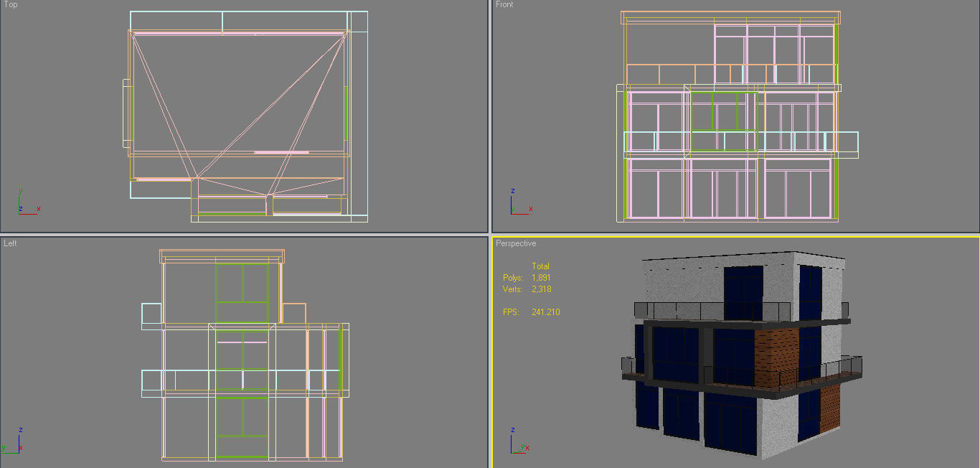Select the rendered house model in Perspective
980x468 pixels.
(x=743, y=355)
